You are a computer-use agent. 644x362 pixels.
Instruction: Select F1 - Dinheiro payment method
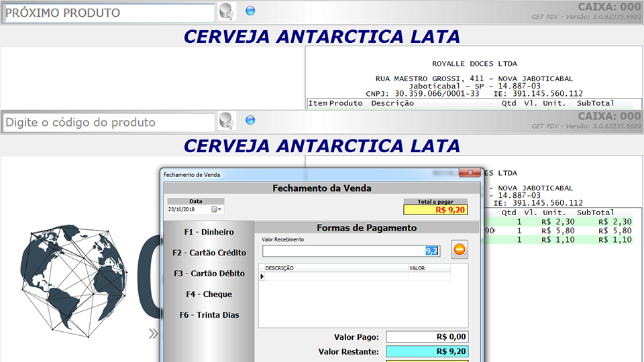209,232
